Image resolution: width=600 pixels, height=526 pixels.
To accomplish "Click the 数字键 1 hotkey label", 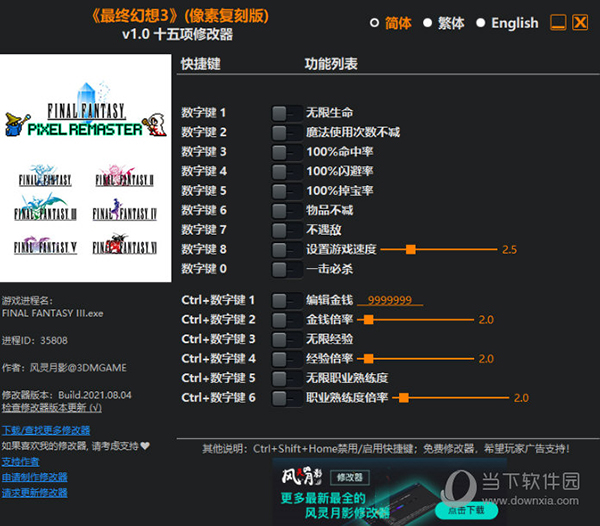I will tap(204, 113).
